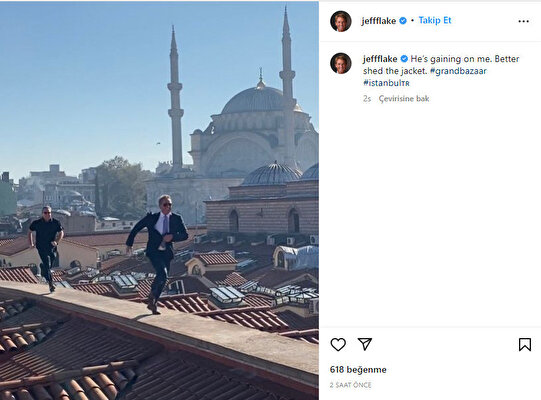View likes list from 618 beğenme
541x400 pixels.
(358, 370)
